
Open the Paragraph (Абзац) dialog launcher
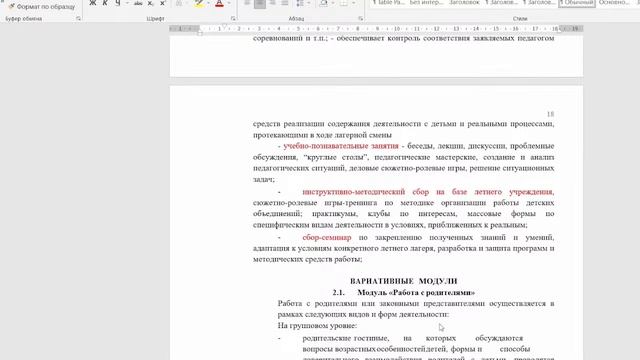[360, 19]
